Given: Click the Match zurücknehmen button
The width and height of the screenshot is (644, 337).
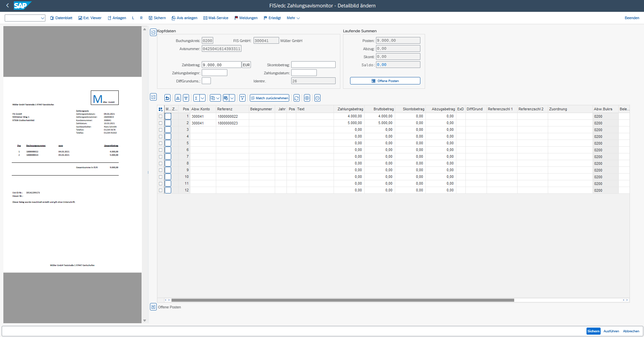Looking at the screenshot, I should point(269,98).
